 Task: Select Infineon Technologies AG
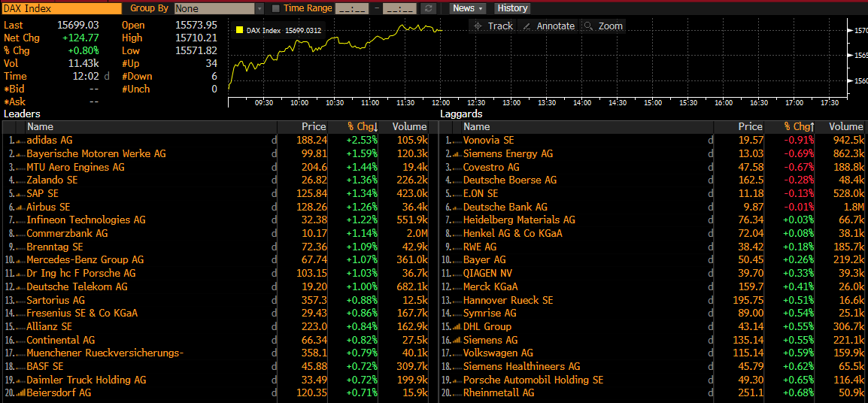tap(86, 220)
